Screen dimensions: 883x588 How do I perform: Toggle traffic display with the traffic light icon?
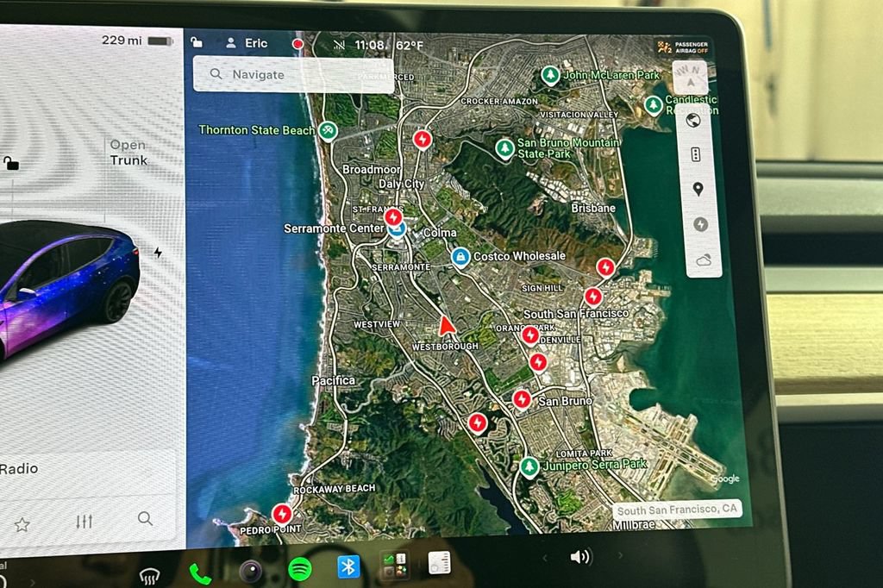[x=696, y=154]
